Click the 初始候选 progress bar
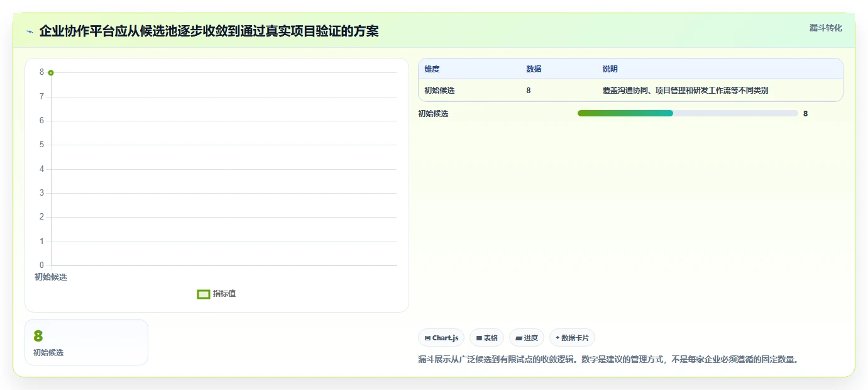 (688, 113)
